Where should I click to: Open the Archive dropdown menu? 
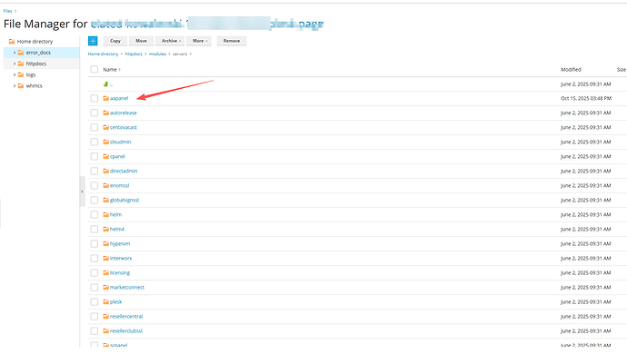point(173,41)
